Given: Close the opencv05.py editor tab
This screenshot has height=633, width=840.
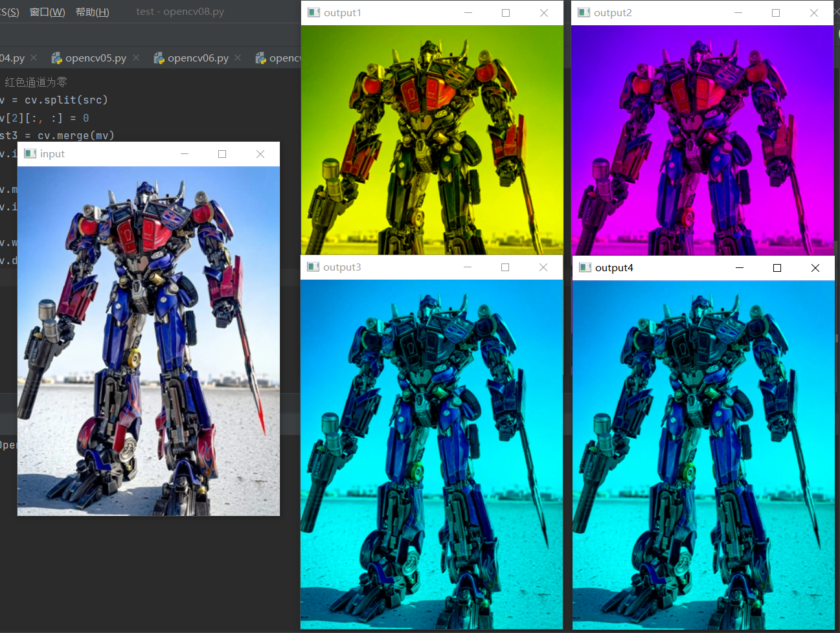Looking at the screenshot, I should pos(136,58).
